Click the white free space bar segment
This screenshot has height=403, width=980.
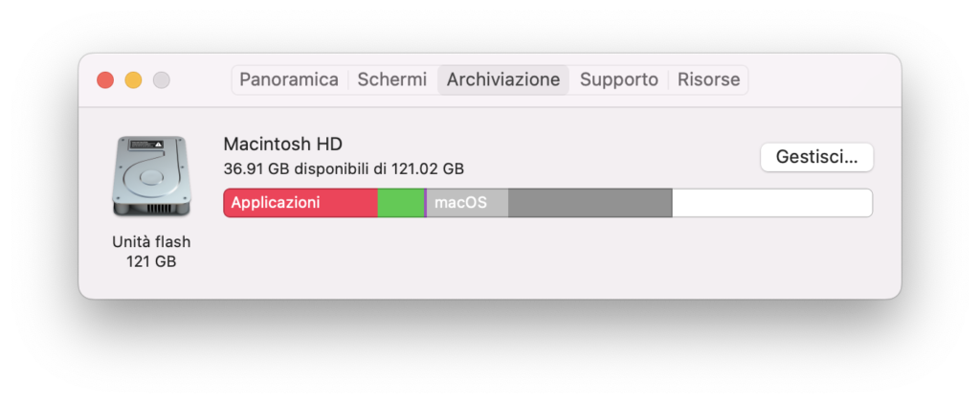pyautogui.click(x=771, y=203)
